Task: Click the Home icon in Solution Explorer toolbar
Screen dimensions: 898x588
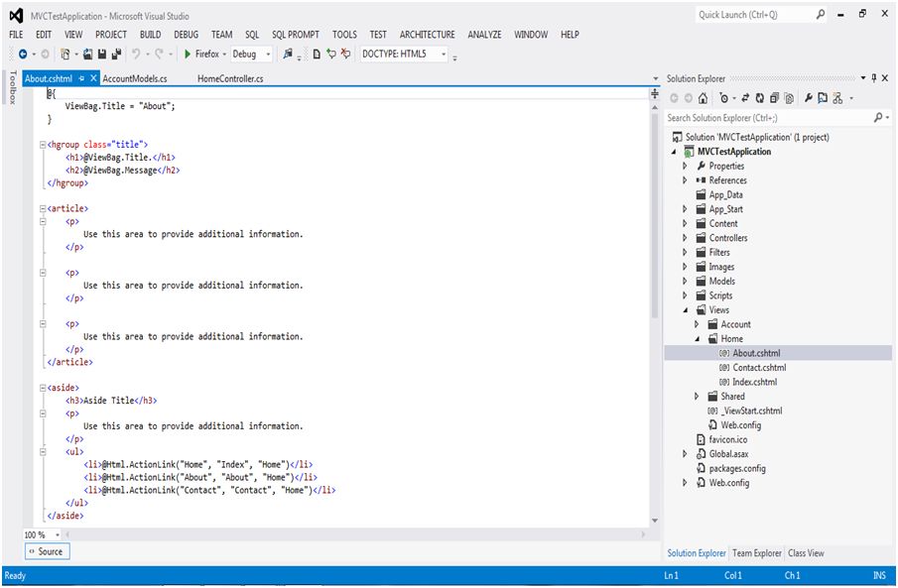Action: coord(704,98)
